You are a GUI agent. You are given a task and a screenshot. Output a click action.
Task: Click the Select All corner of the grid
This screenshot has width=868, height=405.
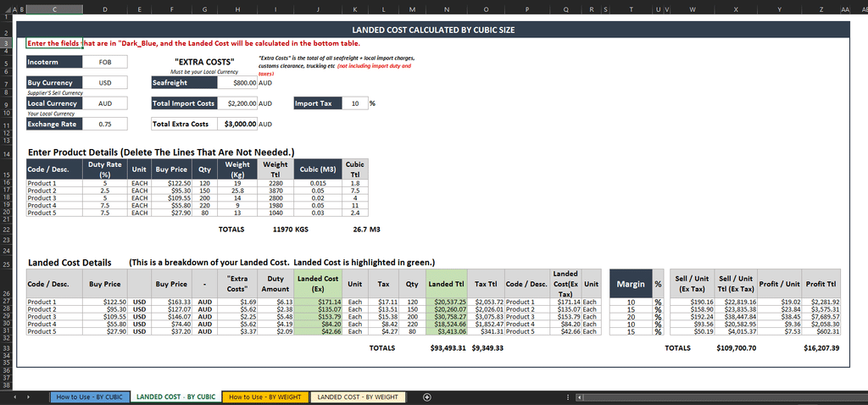[x=6, y=9]
